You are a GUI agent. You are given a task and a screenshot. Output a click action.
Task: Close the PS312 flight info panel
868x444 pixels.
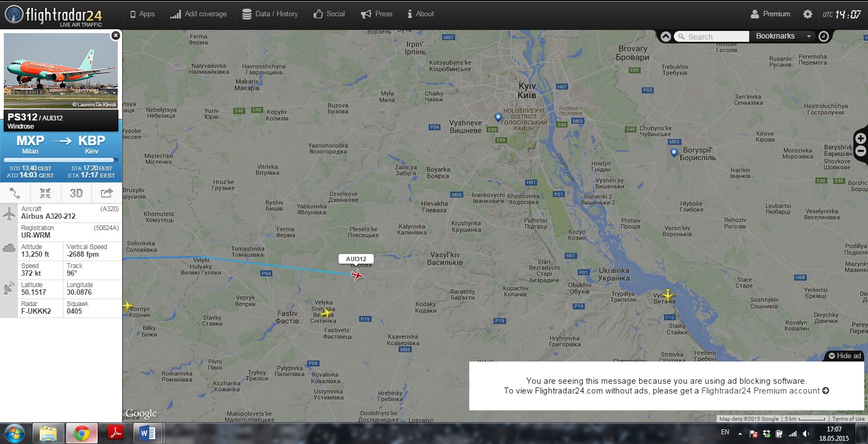coord(116,35)
